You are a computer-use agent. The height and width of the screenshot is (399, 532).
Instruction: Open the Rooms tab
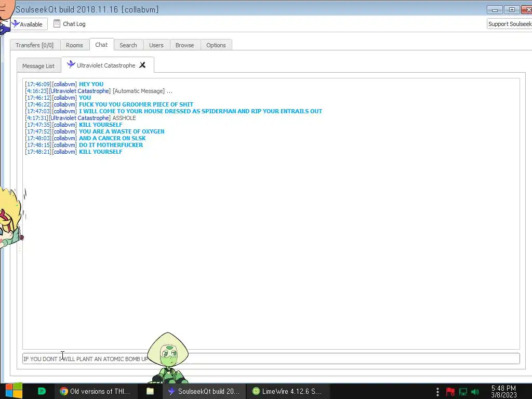74,45
